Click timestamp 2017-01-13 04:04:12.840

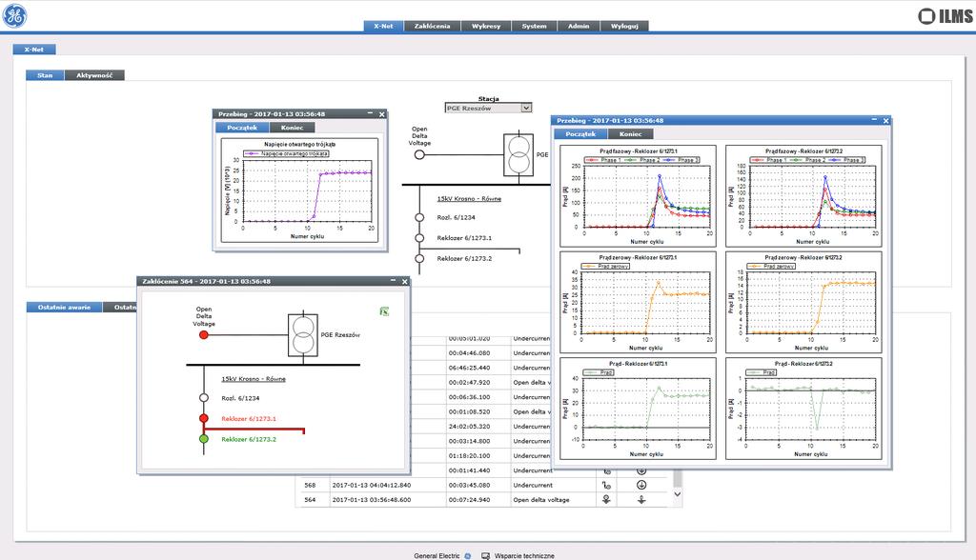coord(372,485)
